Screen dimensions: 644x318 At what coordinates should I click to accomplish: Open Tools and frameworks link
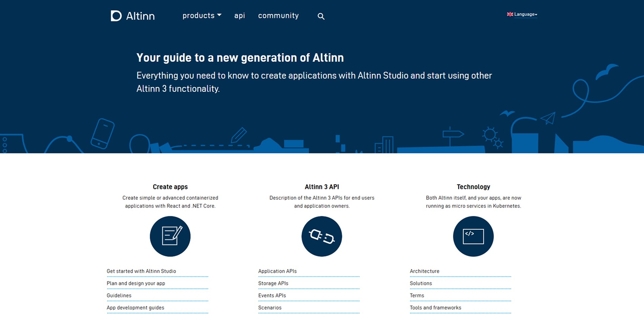click(435, 308)
